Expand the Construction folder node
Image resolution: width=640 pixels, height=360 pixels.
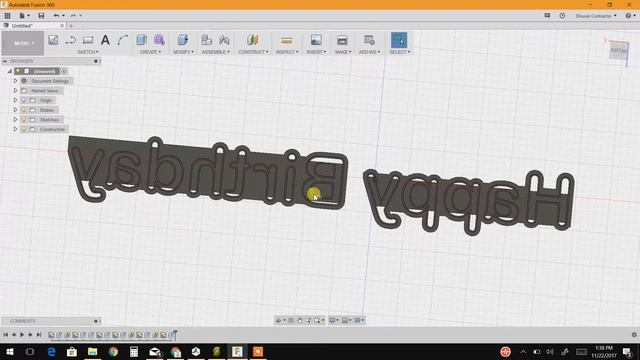point(16,129)
